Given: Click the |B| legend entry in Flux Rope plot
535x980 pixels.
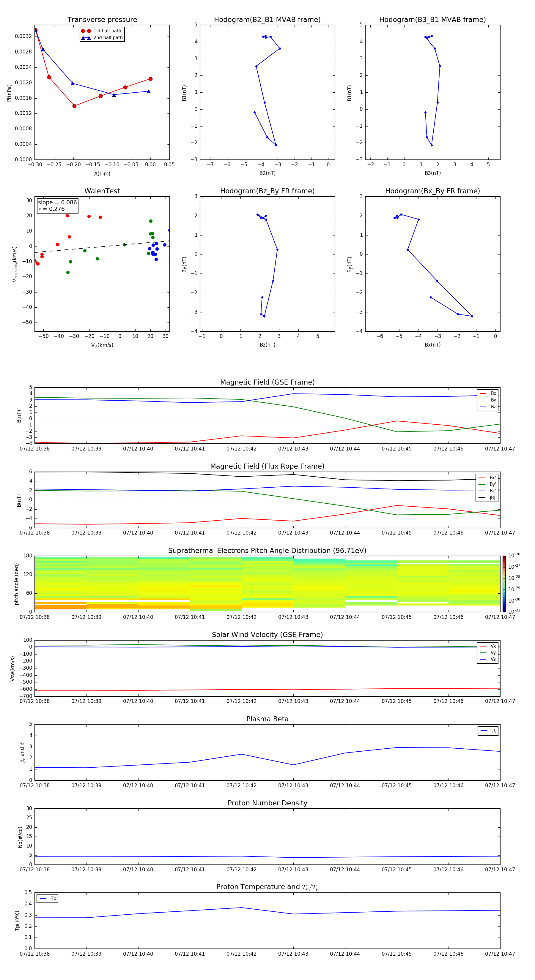Looking at the screenshot, I should coord(487,498).
